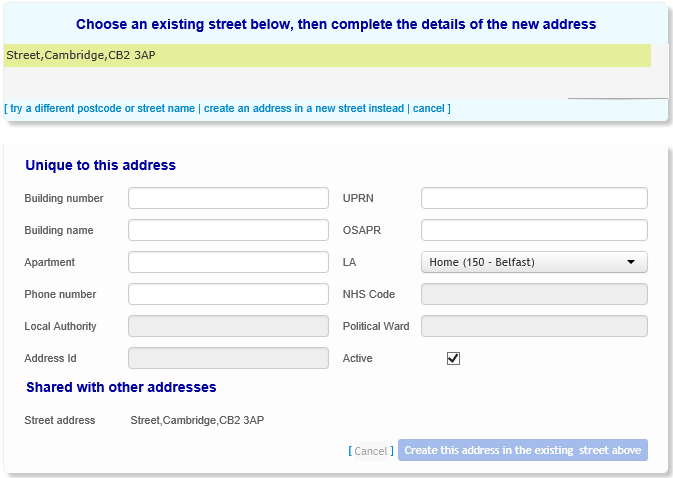The height and width of the screenshot is (478, 673).
Task: Click the disabled Local Authority field
Action: tap(228, 326)
